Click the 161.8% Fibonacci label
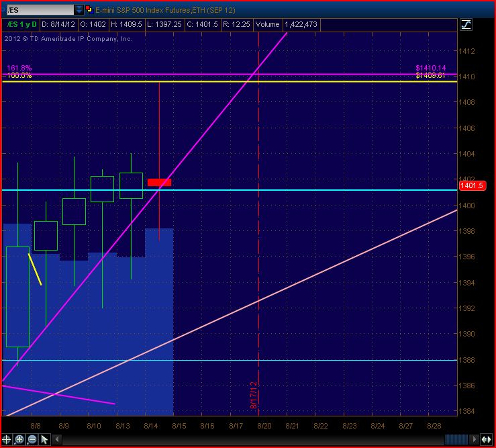The width and height of the screenshot is (496, 448). point(19,68)
